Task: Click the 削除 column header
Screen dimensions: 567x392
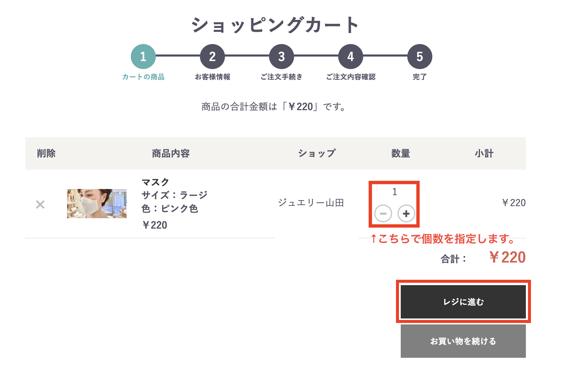Action: pyautogui.click(x=46, y=154)
